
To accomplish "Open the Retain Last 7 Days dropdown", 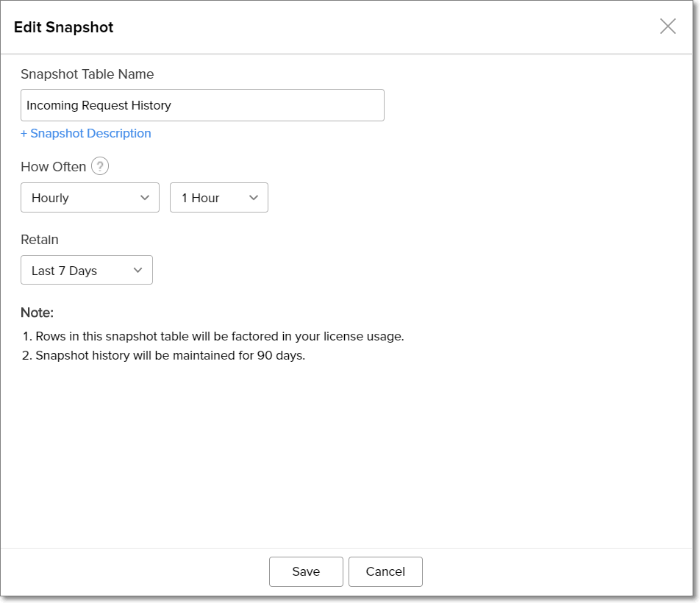I will (x=86, y=271).
